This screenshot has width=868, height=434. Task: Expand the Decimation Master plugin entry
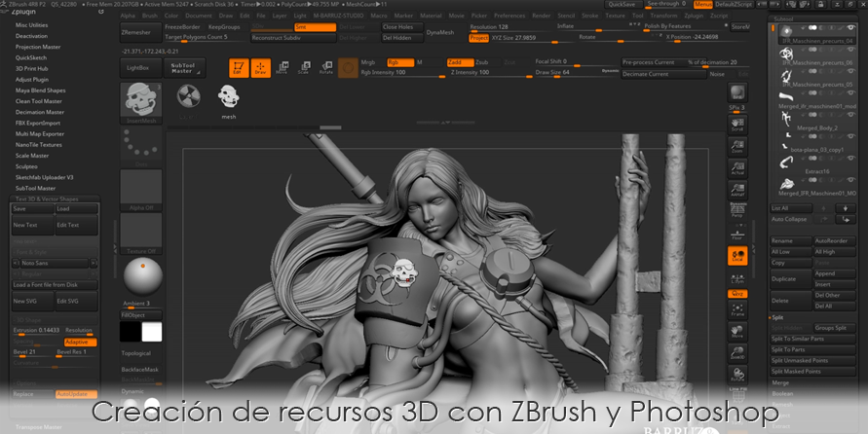coord(40,112)
